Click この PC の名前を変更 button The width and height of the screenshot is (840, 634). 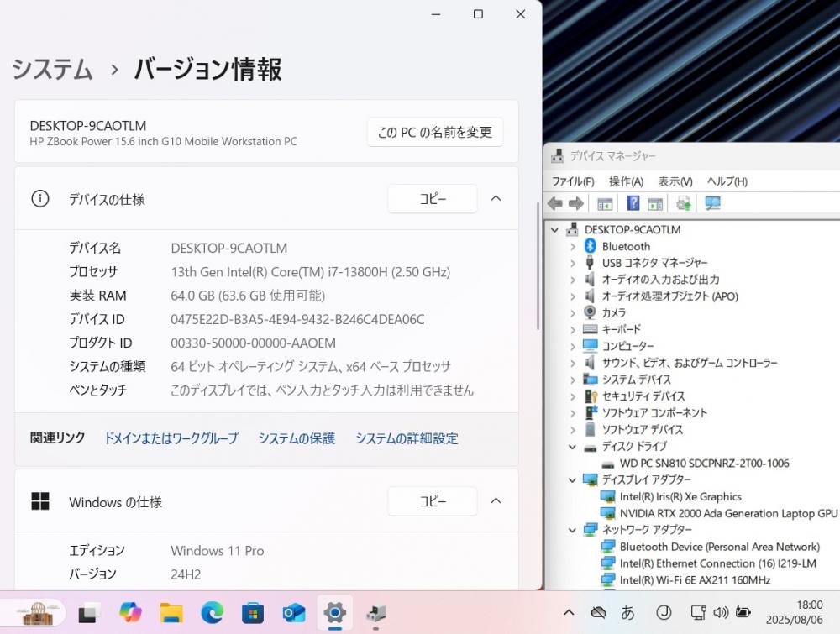[x=435, y=133]
